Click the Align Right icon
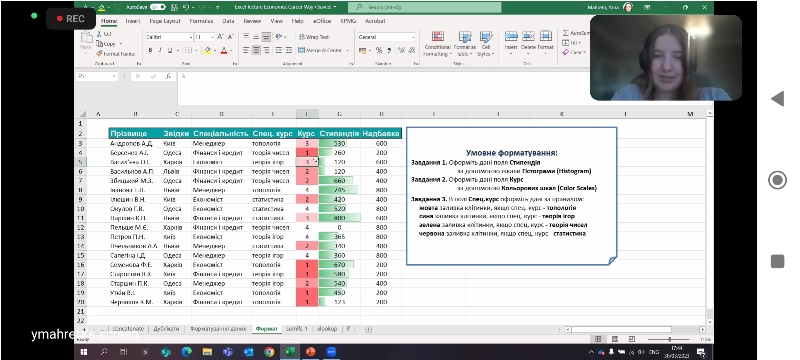 click(x=266, y=50)
